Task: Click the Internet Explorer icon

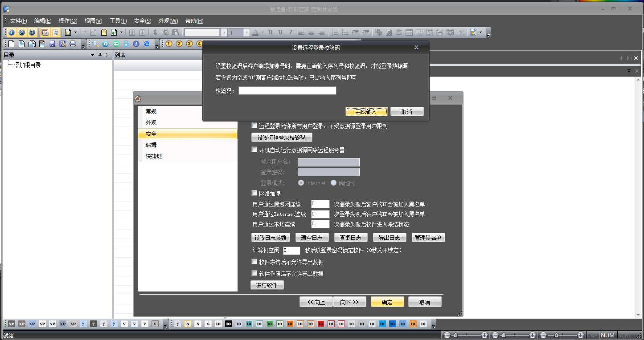Action: click(x=146, y=44)
